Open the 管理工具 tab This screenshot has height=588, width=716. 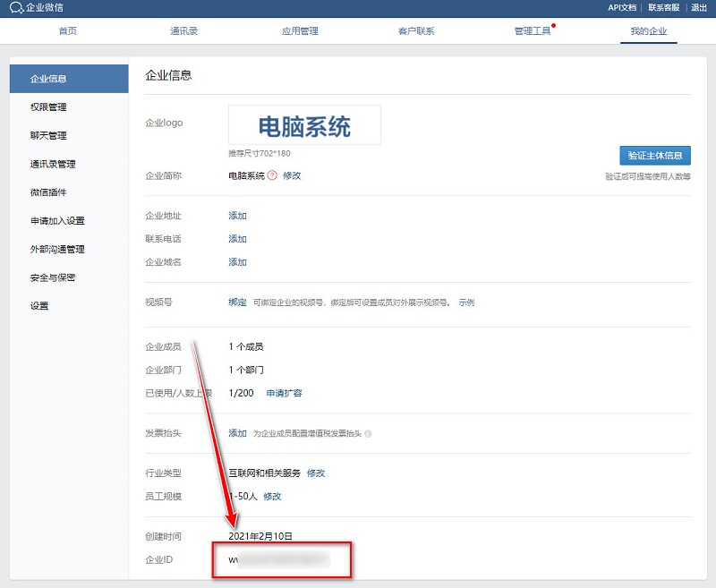(533, 31)
